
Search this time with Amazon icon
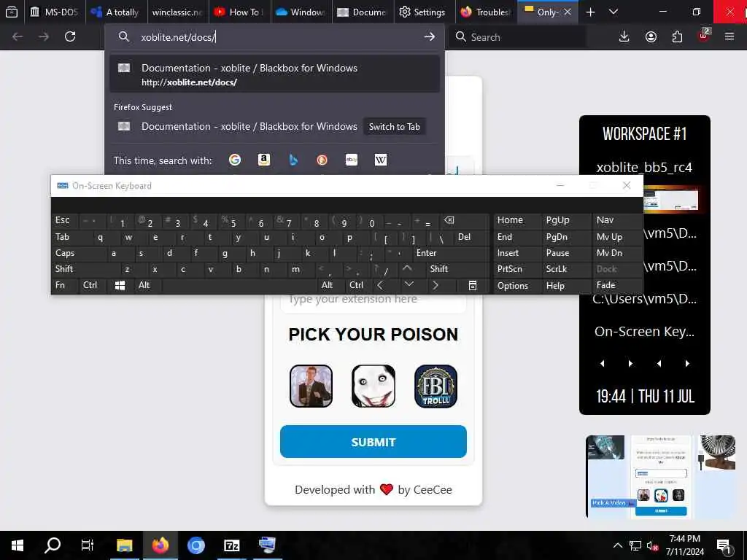click(264, 160)
